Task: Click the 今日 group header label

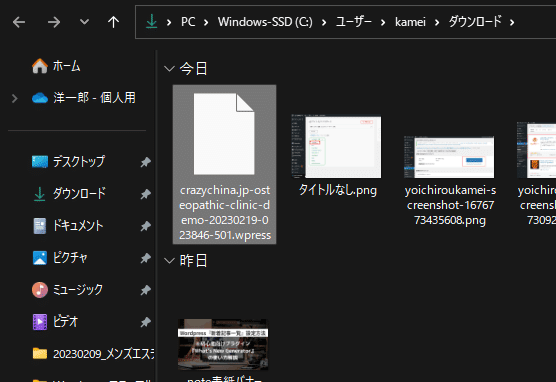Action: point(193,68)
